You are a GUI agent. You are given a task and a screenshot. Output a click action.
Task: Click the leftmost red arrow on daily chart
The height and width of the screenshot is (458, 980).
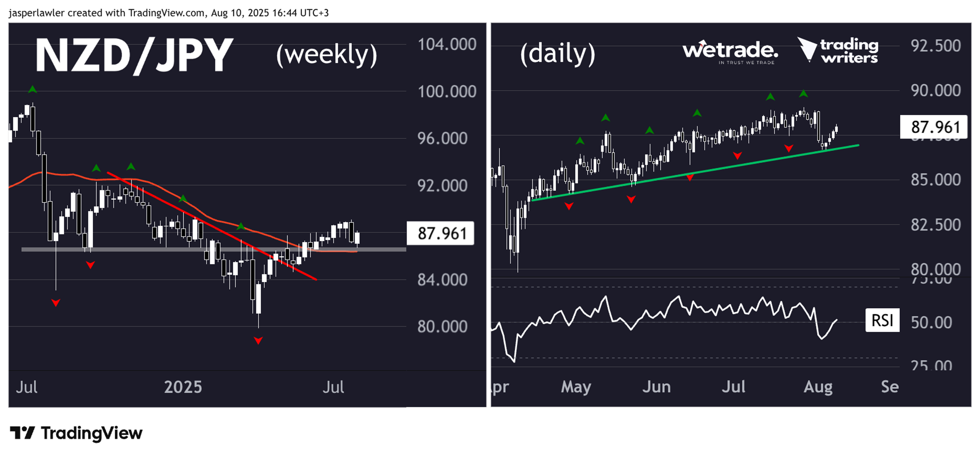click(569, 206)
